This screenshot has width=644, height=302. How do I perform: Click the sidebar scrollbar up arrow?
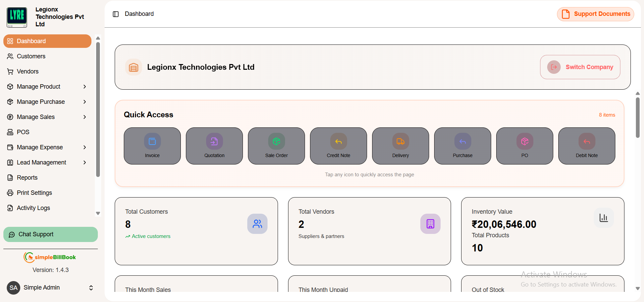(98, 38)
